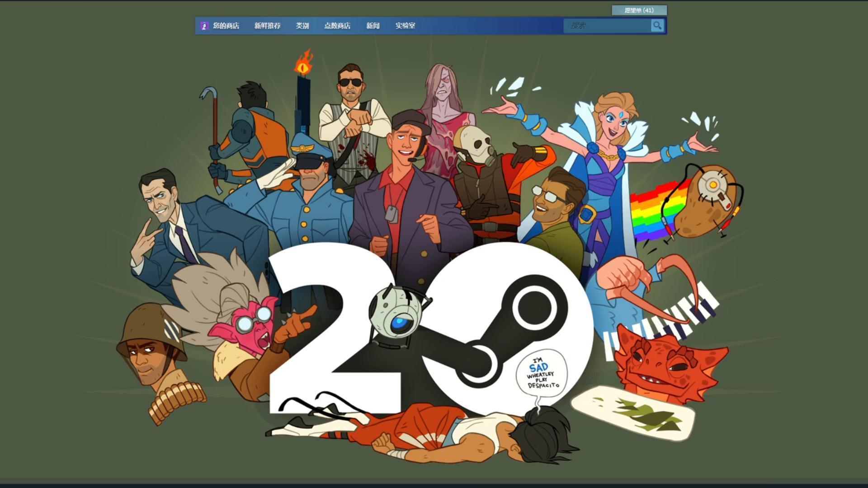868x488 pixels.
Task: Focus the 搜索 search input field
Action: 607,26
